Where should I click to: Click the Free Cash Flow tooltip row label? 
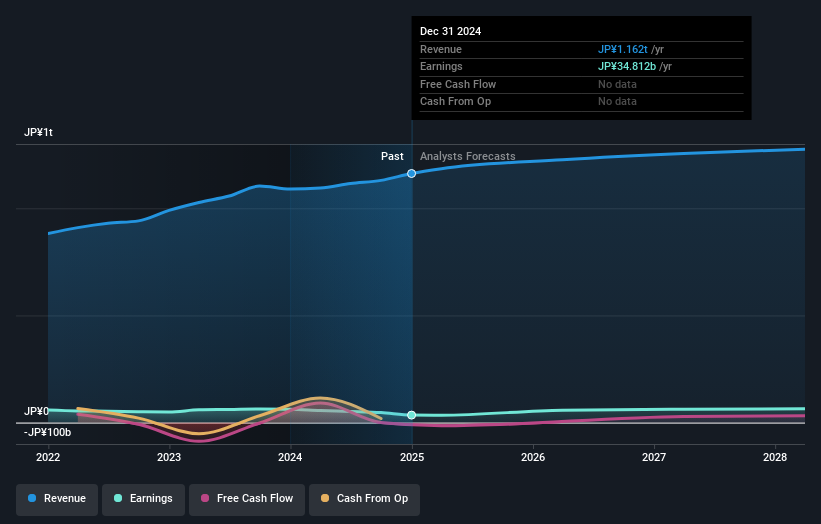(x=458, y=84)
